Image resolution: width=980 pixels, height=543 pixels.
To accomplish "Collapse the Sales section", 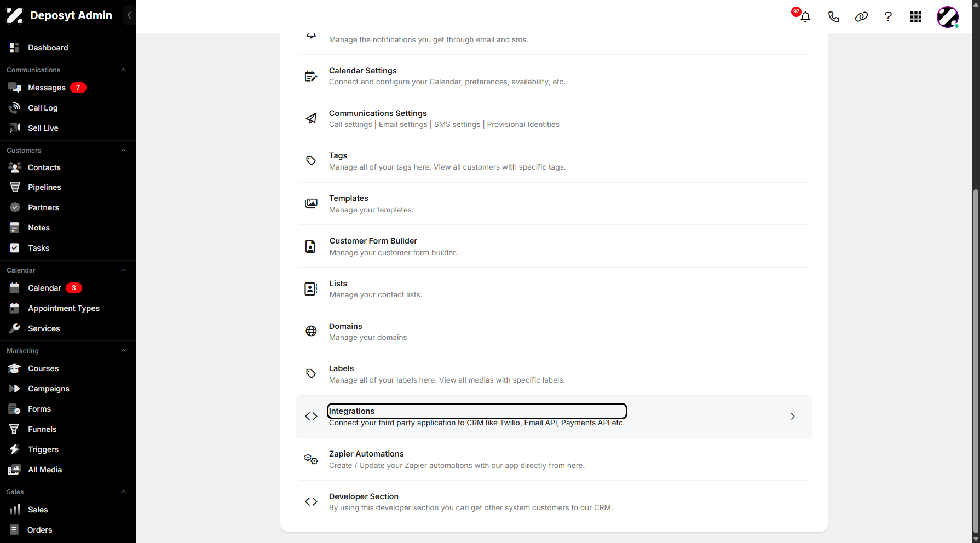I will (124, 492).
